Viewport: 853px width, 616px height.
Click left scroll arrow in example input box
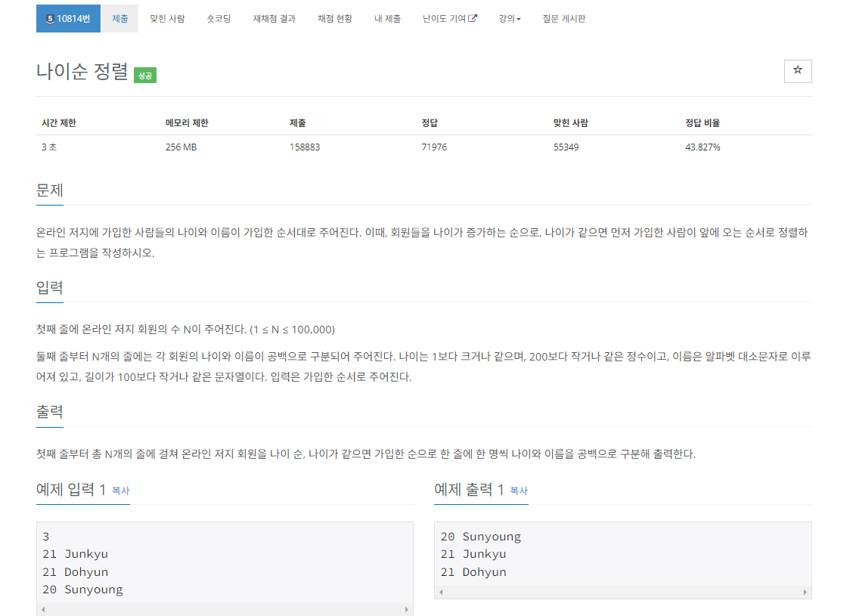pos(44,609)
